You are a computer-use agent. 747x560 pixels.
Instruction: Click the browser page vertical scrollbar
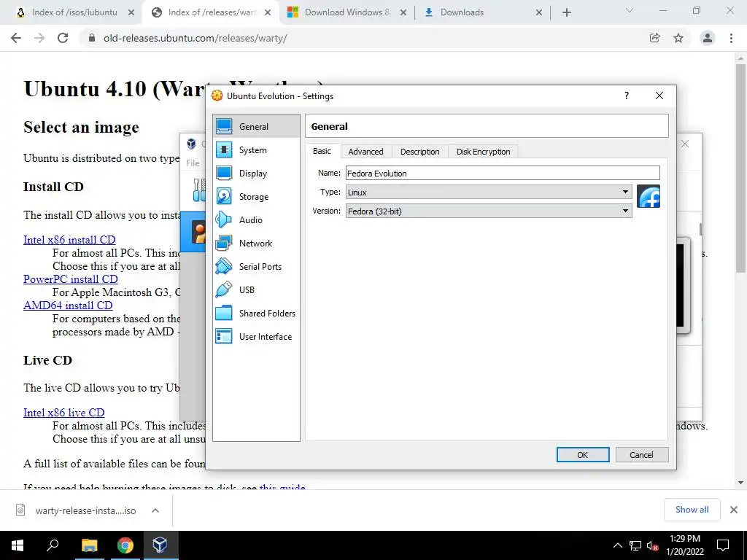tap(741, 168)
